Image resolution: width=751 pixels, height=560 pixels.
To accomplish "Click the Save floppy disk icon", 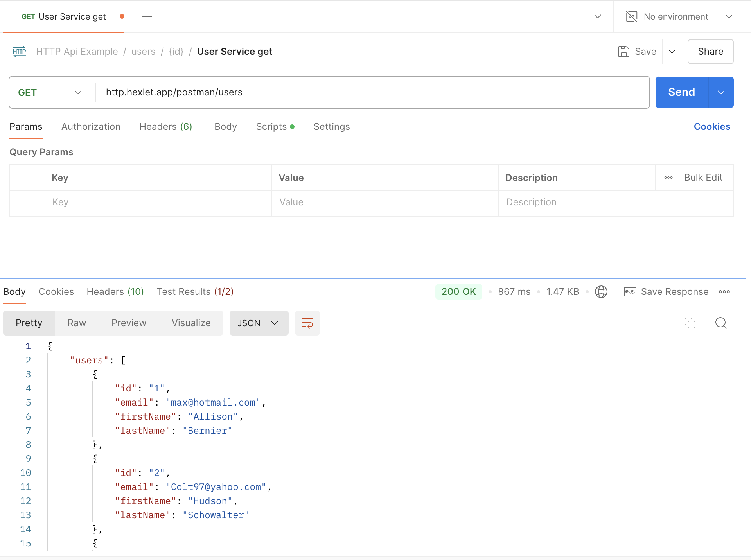I will click(623, 52).
